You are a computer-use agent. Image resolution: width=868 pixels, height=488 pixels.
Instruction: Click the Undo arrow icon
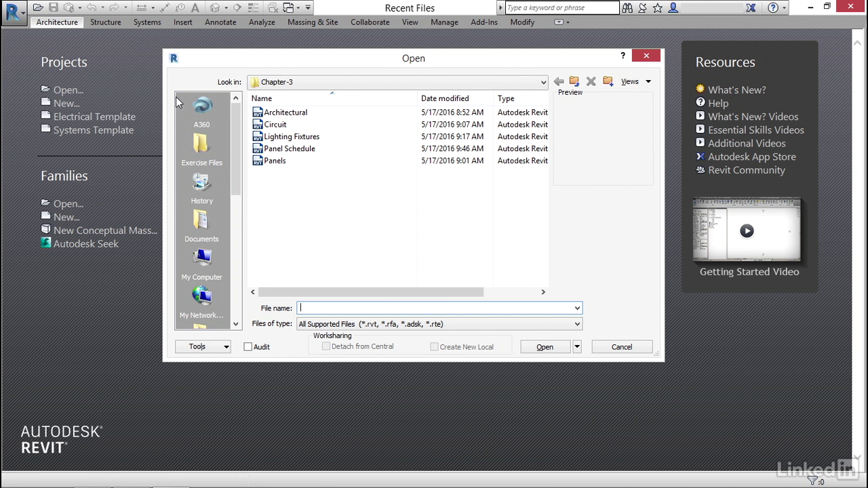[92, 8]
